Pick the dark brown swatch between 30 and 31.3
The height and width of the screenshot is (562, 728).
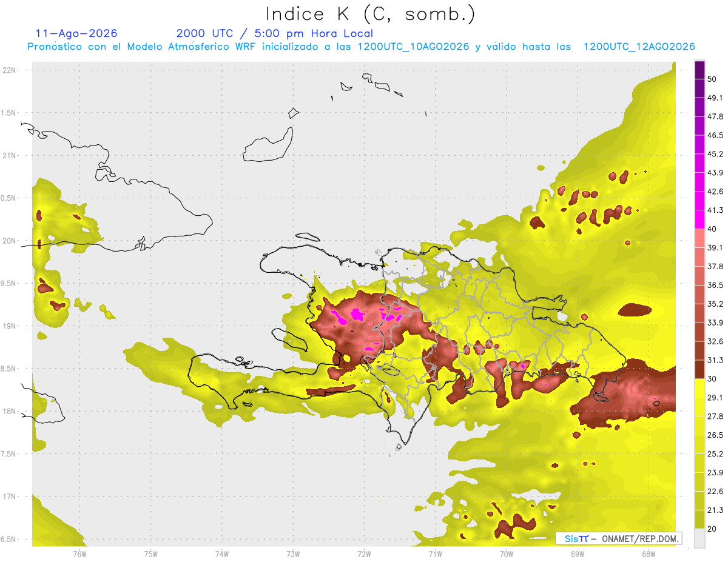[x=699, y=369]
